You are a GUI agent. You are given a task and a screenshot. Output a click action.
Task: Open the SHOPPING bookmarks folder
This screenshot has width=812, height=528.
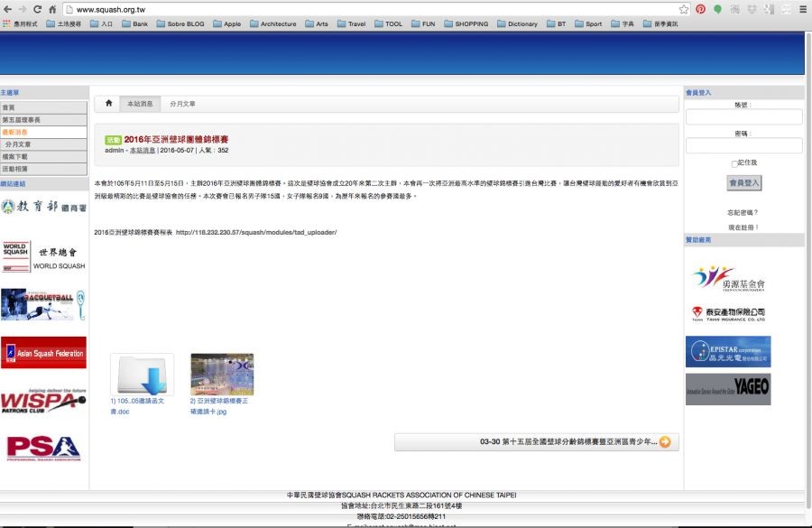click(x=466, y=23)
